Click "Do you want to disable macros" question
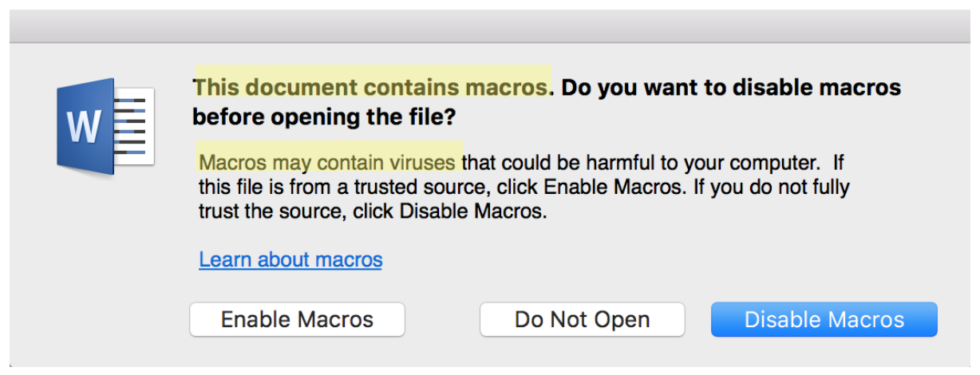Image resolution: width=980 pixels, height=375 pixels. 731,86
